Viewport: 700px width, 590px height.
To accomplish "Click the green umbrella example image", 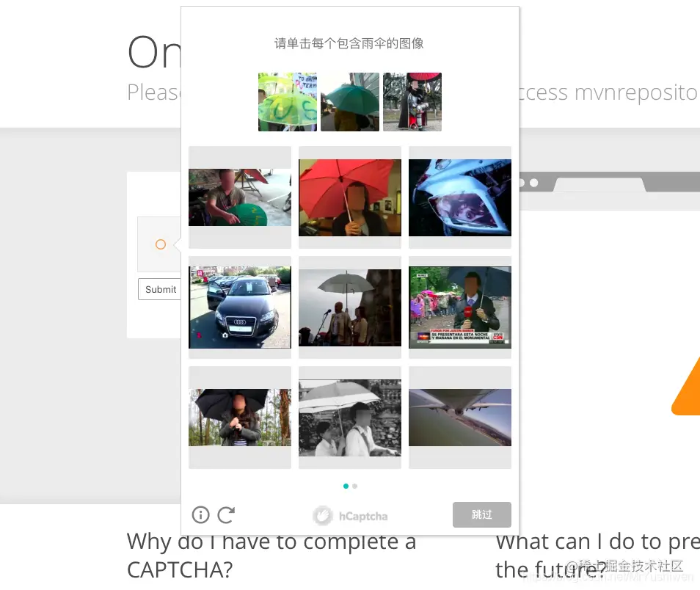I will click(288, 102).
